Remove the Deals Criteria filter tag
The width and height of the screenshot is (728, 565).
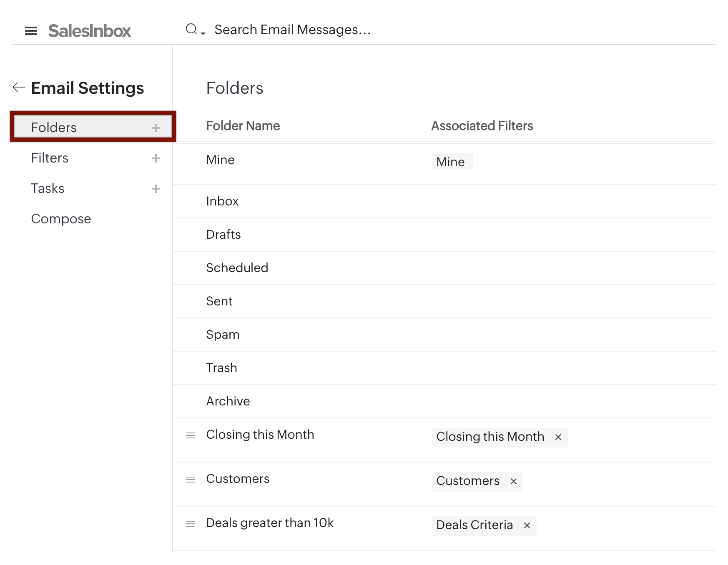pos(527,525)
